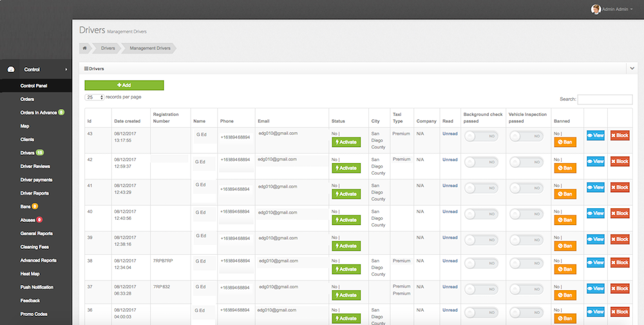This screenshot has width=644, height=325.
Task: Sort table by Email column header
Action: tap(263, 121)
